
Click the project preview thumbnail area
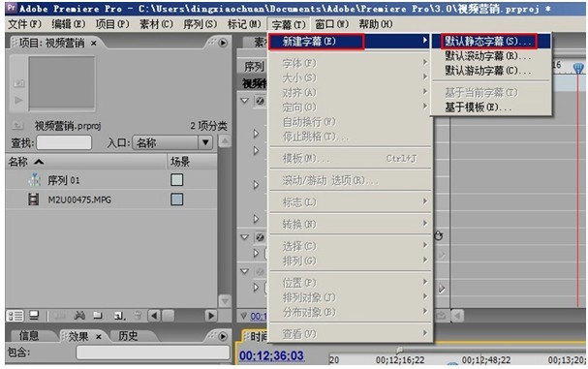(x=62, y=83)
